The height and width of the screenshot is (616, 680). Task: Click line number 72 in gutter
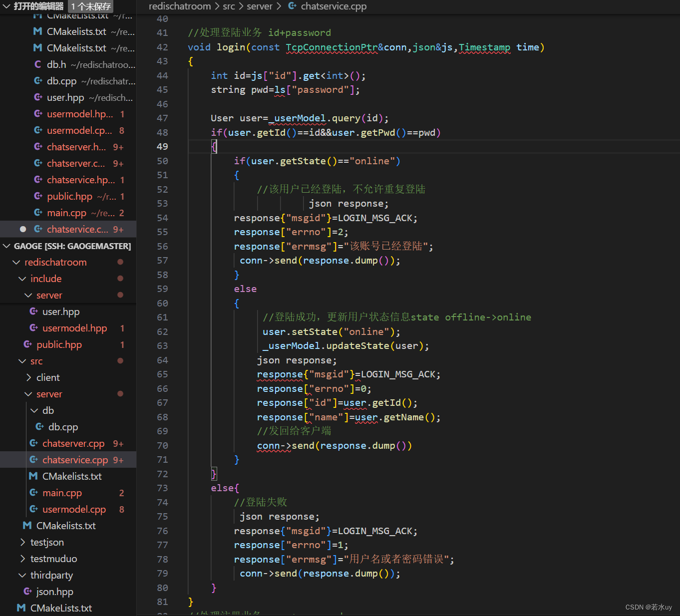click(x=162, y=474)
